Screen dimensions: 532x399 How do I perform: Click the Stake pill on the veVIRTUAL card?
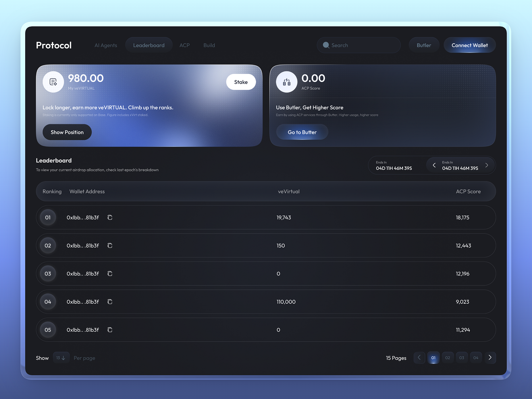pos(241,82)
